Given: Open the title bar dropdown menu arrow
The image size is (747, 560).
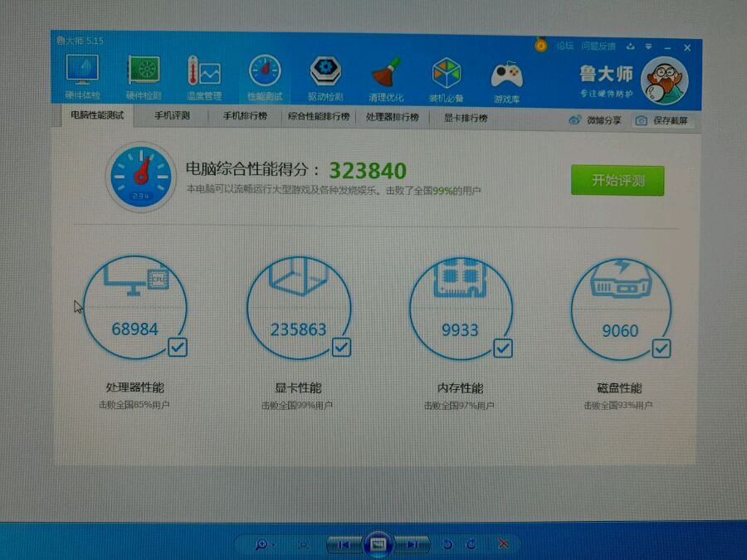Looking at the screenshot, I should point(648,46).
